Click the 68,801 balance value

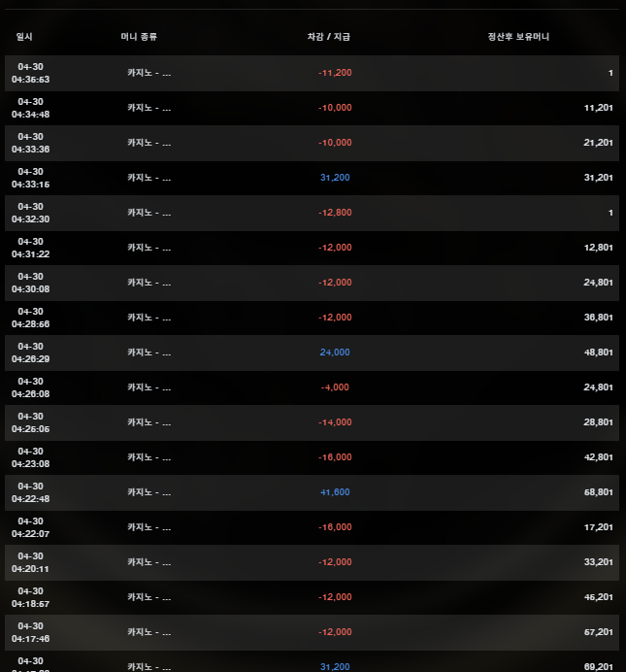point(598,492)
